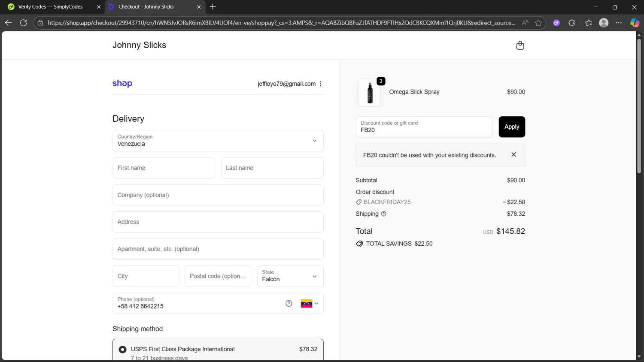Image resolution: width=644 pixels, height=362 pixels.
Task: Click the $145.82 total amount
Action: tap(510, 231)
